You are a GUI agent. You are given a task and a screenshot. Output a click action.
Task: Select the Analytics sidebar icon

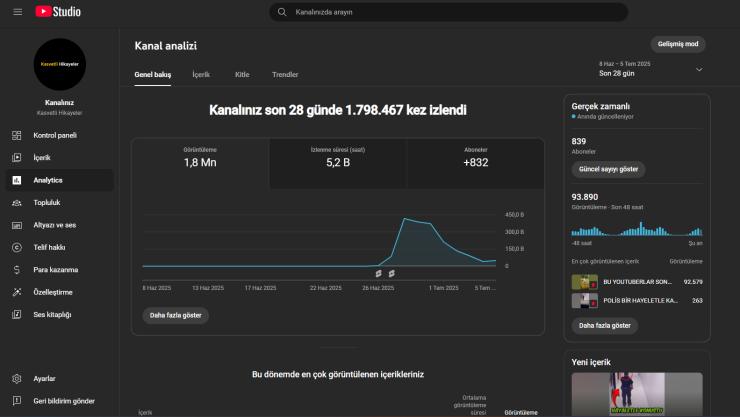coord(17,180)
